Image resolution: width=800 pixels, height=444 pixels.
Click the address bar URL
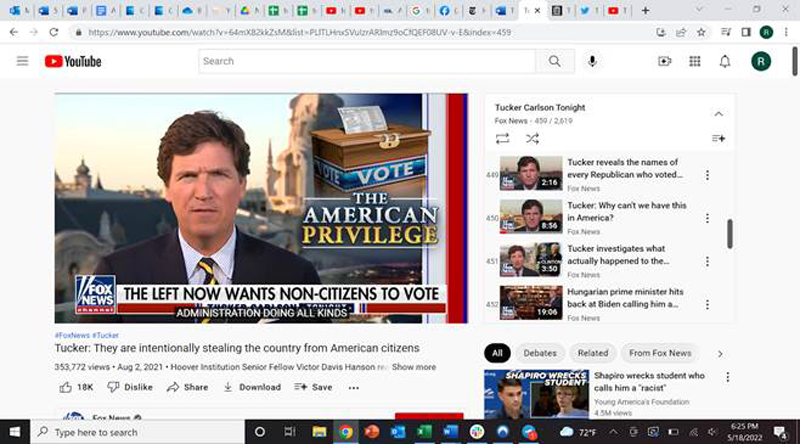tap(299, 32)
